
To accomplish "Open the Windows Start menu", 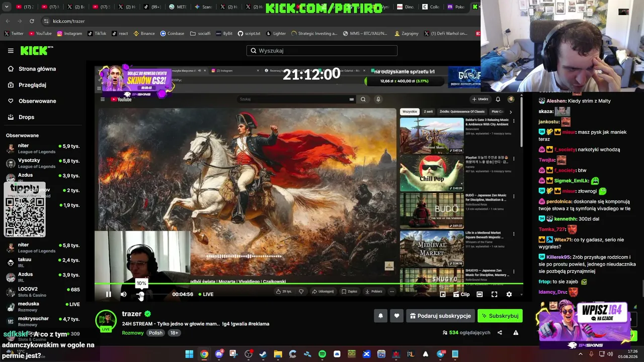I will 189,354.
